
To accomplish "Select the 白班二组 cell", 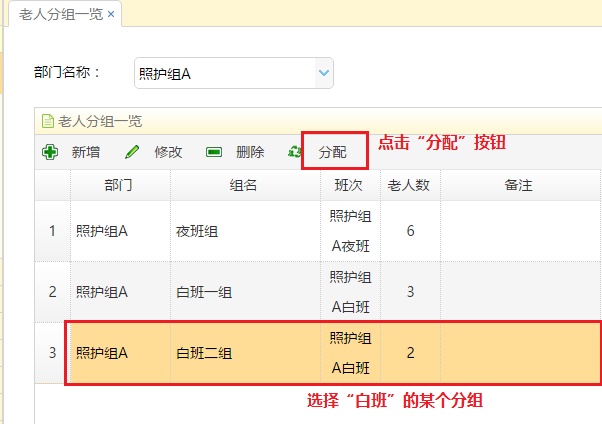I will tap(245, 353).
